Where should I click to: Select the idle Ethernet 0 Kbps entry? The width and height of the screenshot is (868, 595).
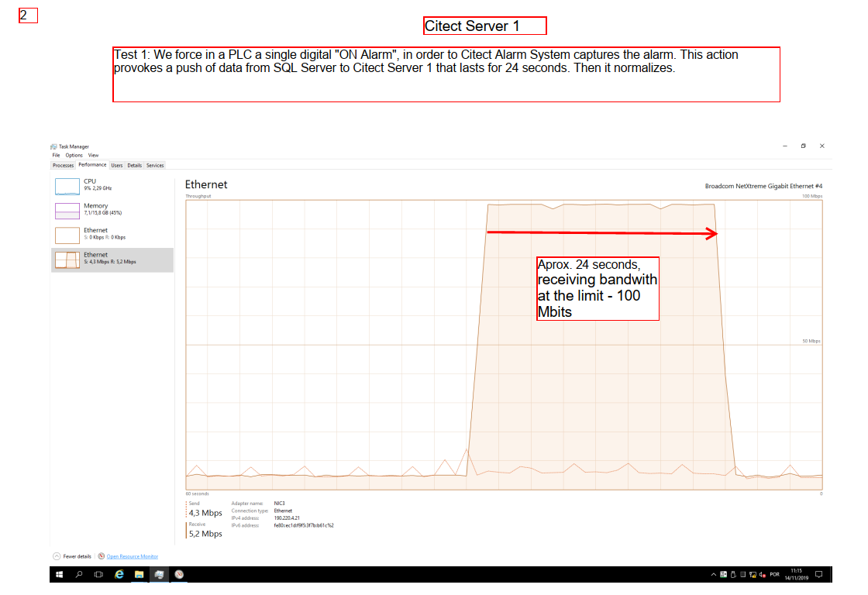(112, 236)
